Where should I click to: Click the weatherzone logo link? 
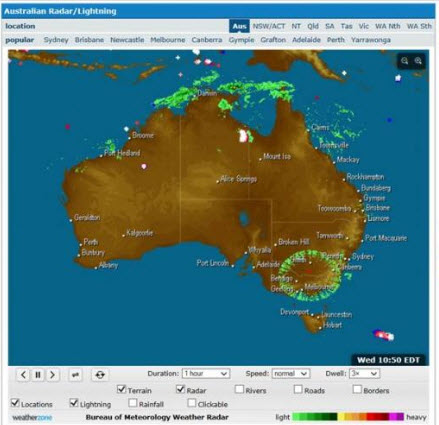[x=32, y=417]
